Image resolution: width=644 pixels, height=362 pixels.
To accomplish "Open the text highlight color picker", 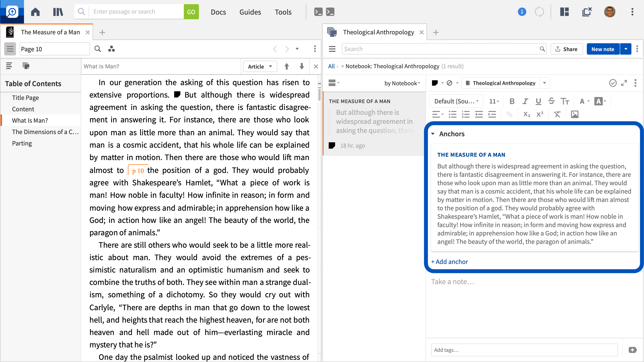I will pos(600,101).
